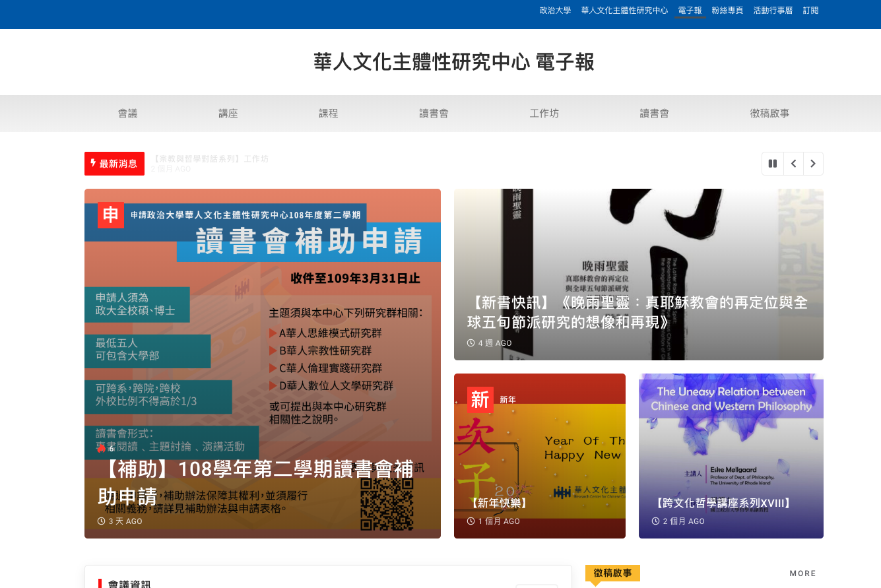Screen dimensions: 881x588
Task: Open 晚雨聖靈 new book article
Action: click(637, 312)
